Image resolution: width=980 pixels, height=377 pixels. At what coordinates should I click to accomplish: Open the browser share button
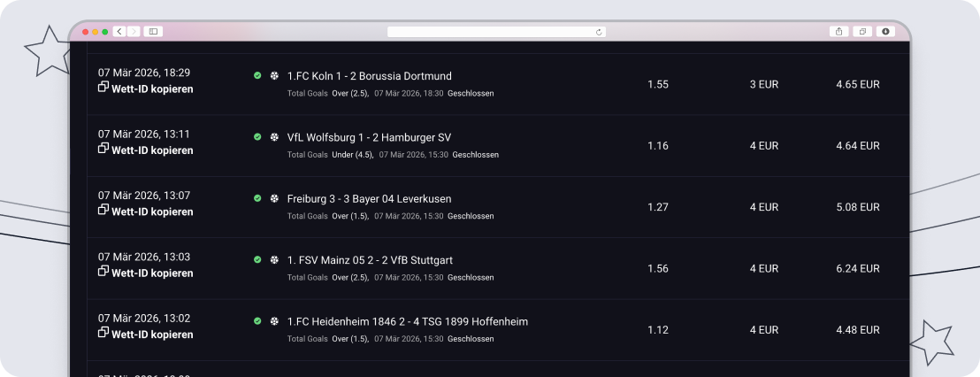tap(838, 31)
